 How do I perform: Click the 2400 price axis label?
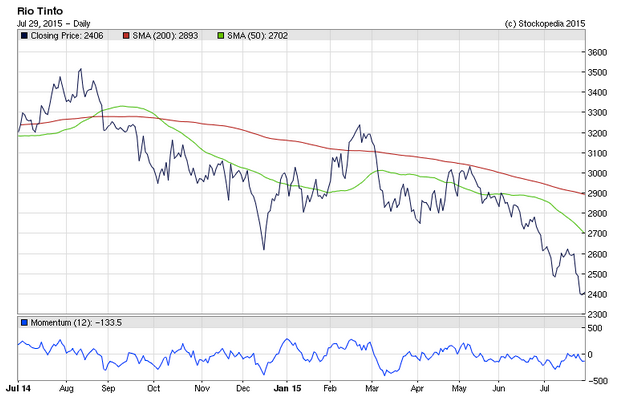pos(597,294)
